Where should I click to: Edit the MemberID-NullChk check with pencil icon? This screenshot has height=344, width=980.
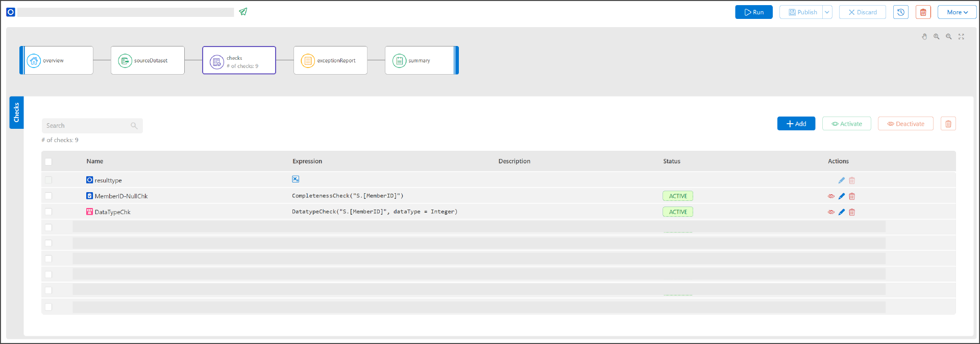(842, 196)
